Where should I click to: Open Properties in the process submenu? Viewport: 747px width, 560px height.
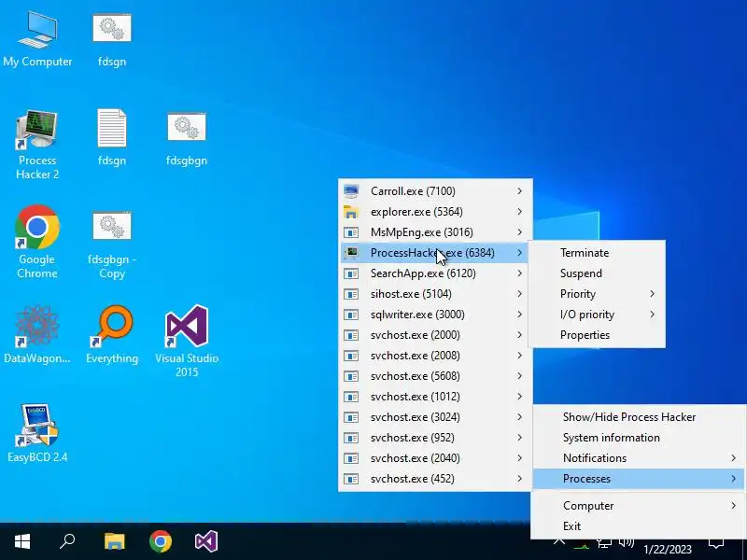pyautogui.click(x=597, y=335)
